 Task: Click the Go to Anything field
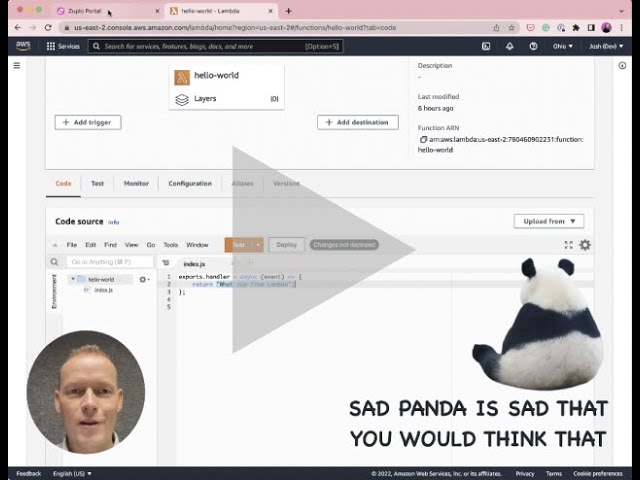click(110, 262)
